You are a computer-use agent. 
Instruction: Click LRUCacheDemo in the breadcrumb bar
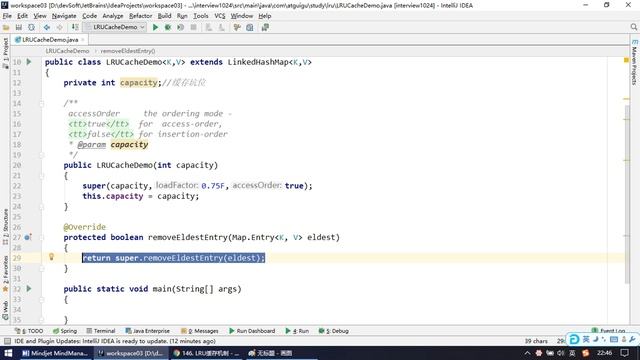[67, 51]
